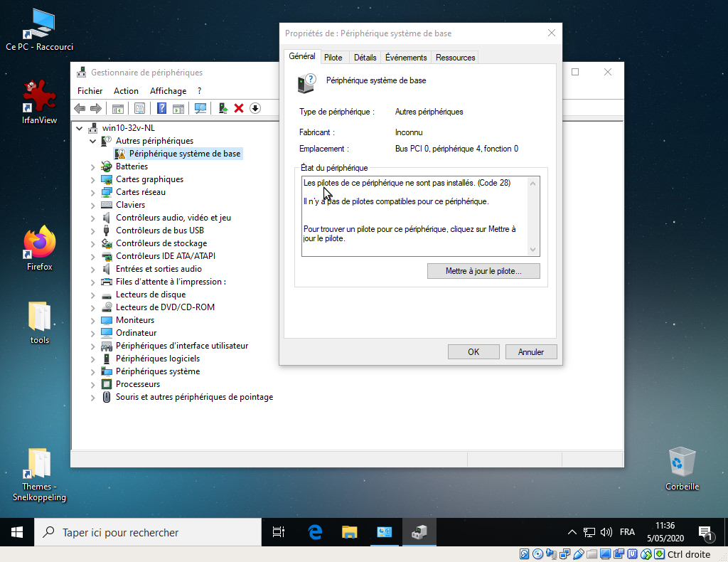Open the Windows Start menu

[17, 532]
